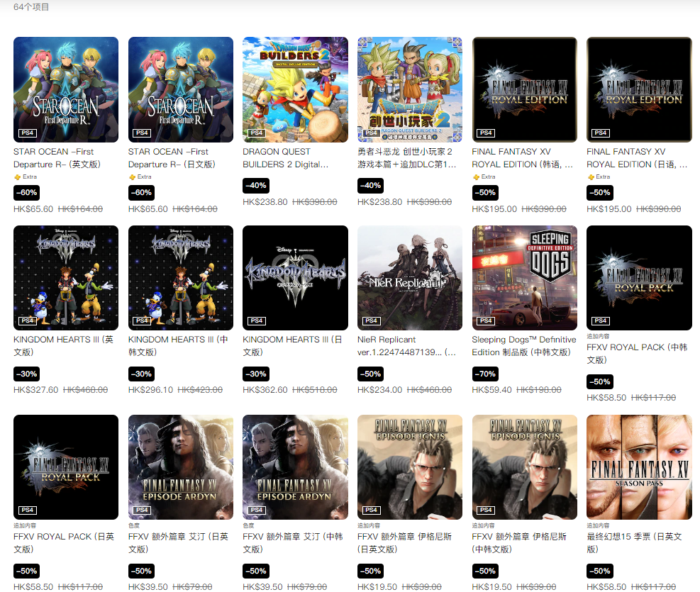This screenshot has width=700, height=592.
Task: Click the original price HK$518.00
Action: [x=315, y=390]
